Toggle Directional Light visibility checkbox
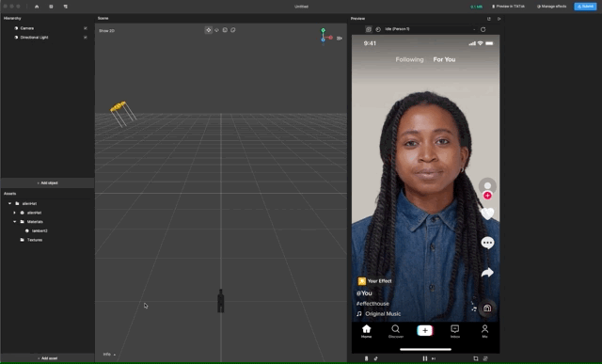This screenshot has height=364, width=602. (86, 38)
